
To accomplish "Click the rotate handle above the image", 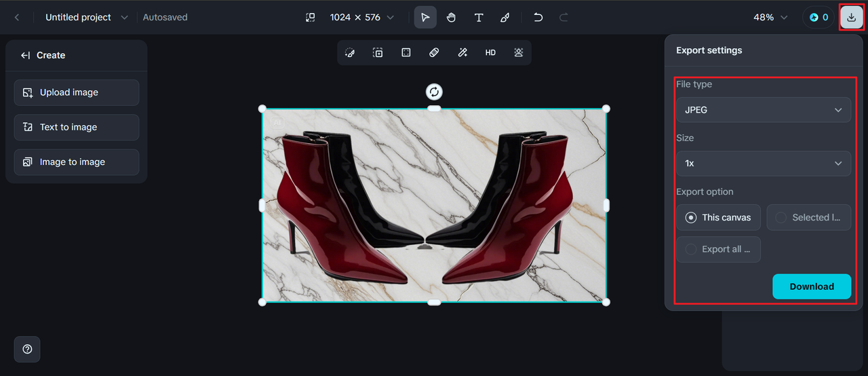I will (x=434, y=92).
